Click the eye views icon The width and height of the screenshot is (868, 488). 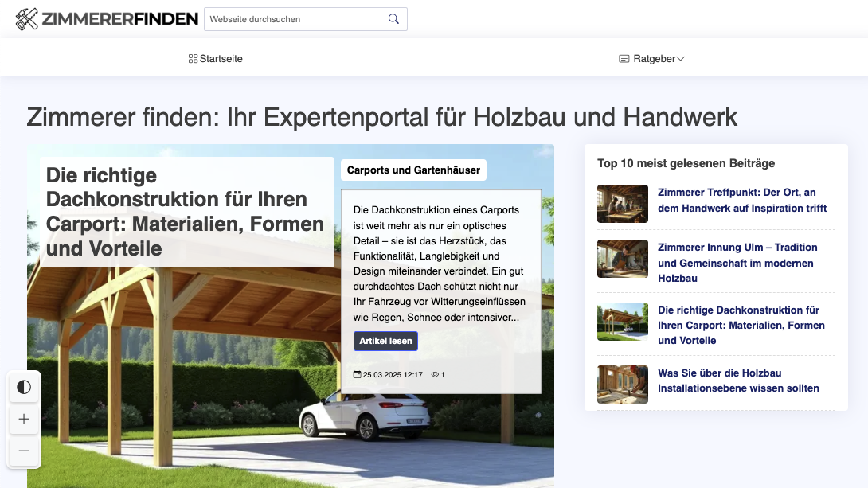pos(435,374)
